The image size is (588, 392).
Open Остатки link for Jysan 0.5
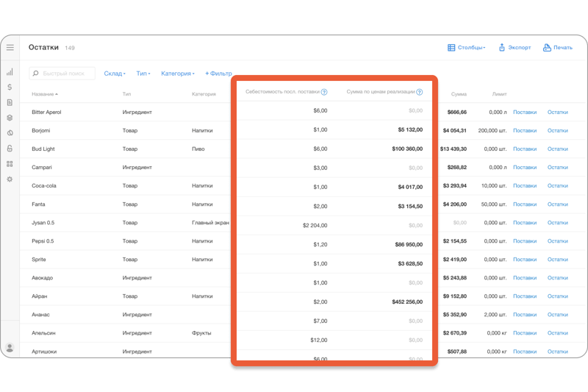[558, 223]
